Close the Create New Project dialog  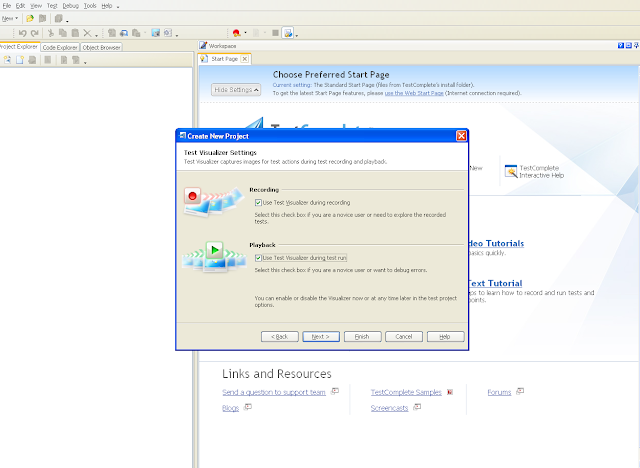[461, 136]
